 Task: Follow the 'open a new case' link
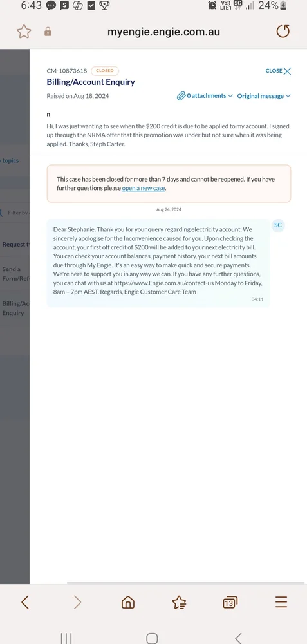pos(144,188)
